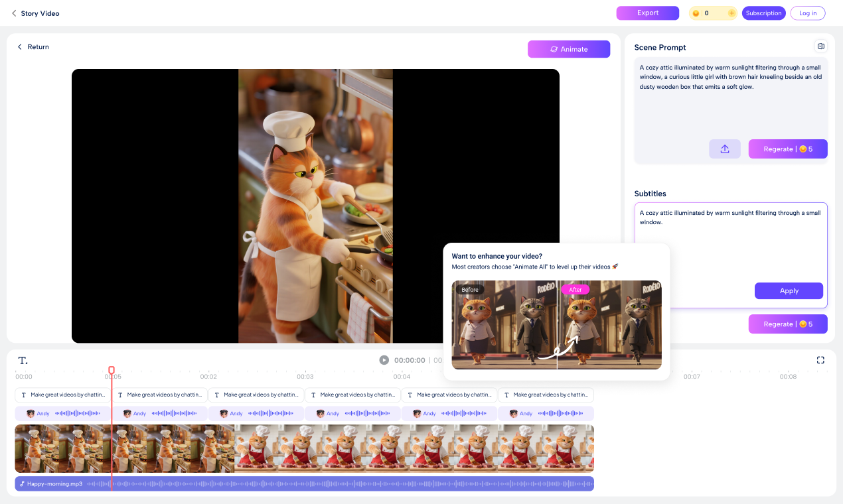Screen dimensions: 843x504
Task: Click the Return arrow above the preview
Action: tap(20, 46)
